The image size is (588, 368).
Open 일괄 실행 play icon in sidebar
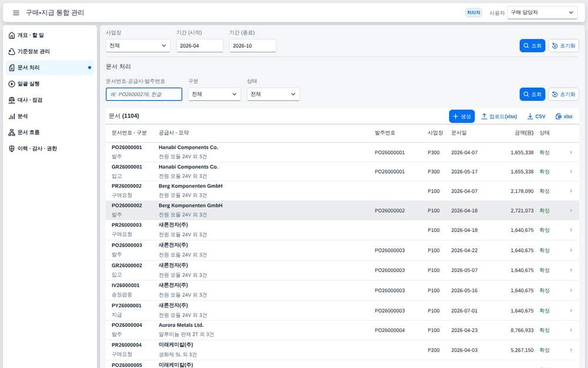click(x=12, y=84)
